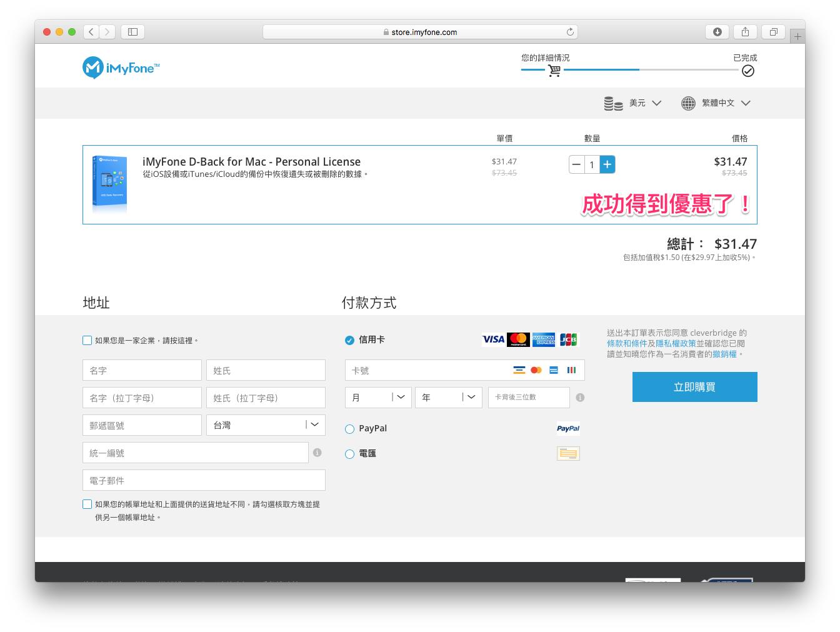Click the wire transfer cheque icon
The height and width of the screenshot is (632, 840).
click(568, 453)
